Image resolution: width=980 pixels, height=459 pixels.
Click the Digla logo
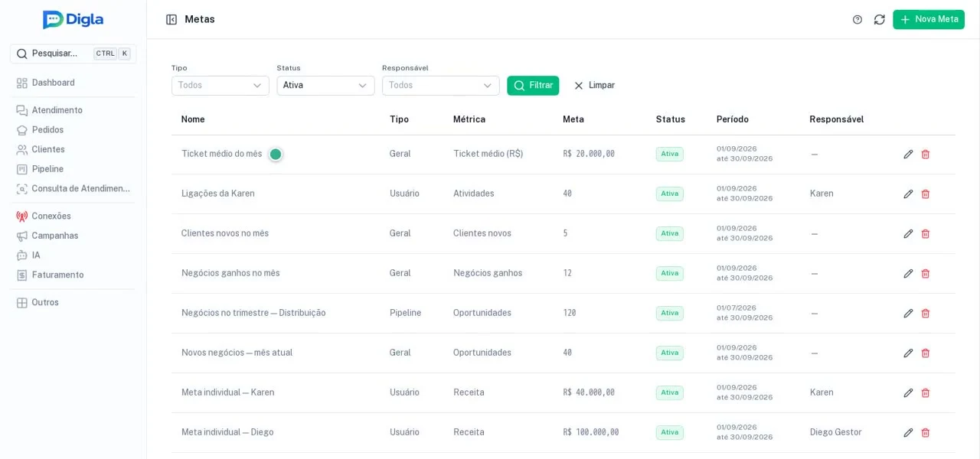point(73,20)
